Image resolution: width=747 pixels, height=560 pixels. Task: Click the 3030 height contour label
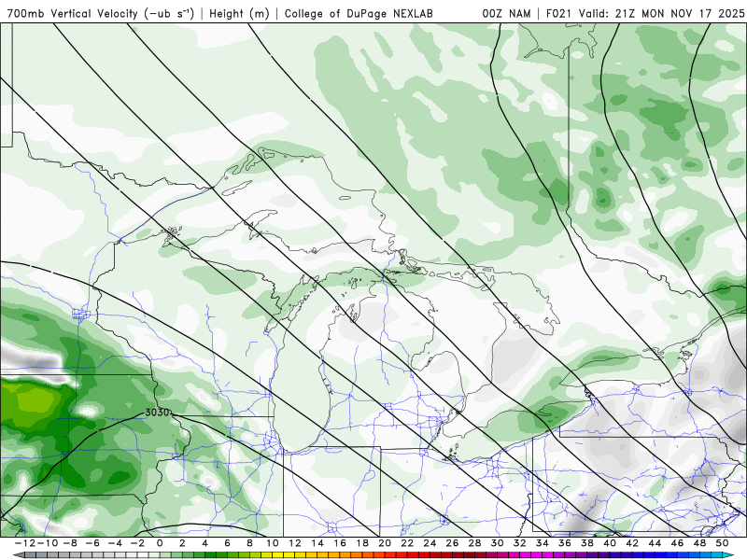pyautogui.click(x=157, y=413)
